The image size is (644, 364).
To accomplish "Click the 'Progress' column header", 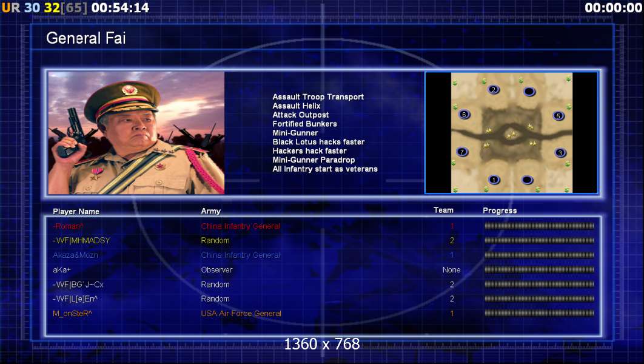I will 500,211.
